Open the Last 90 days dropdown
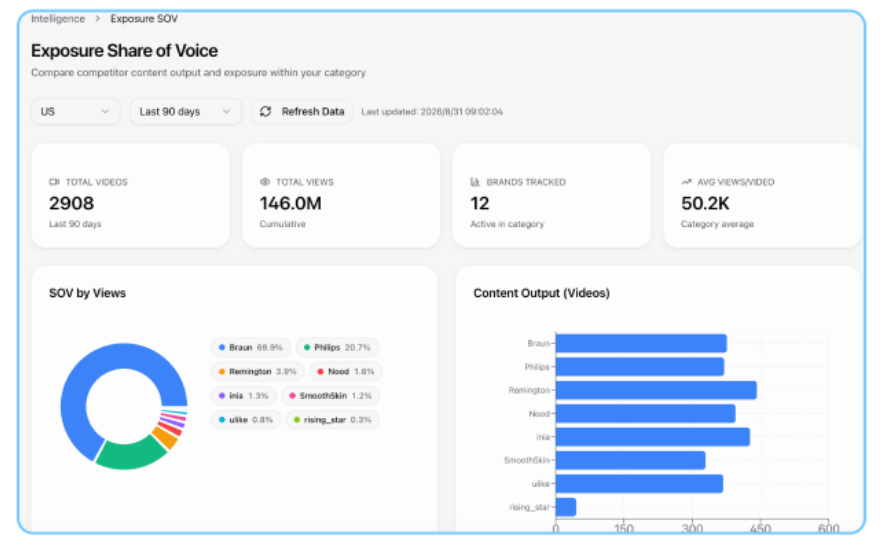Viewport: 880px width, 549px height. point(185,112)
